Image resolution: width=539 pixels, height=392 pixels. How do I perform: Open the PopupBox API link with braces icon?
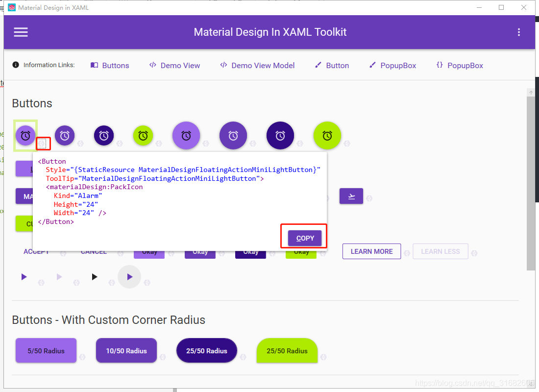460,65
